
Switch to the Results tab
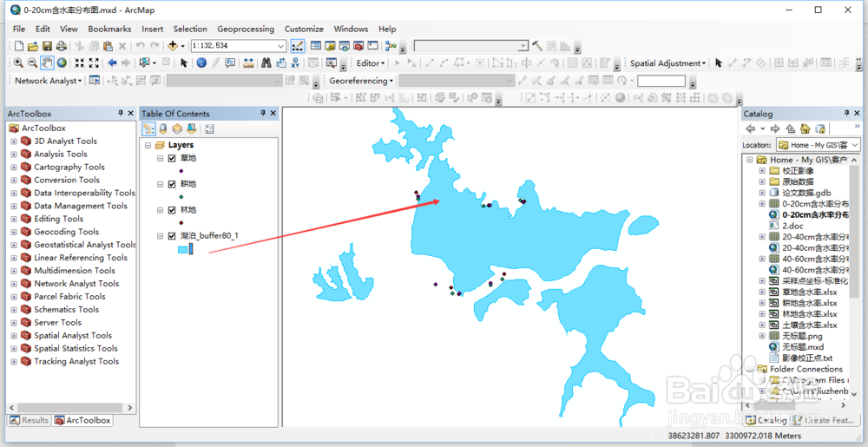[x=30, y=420]
